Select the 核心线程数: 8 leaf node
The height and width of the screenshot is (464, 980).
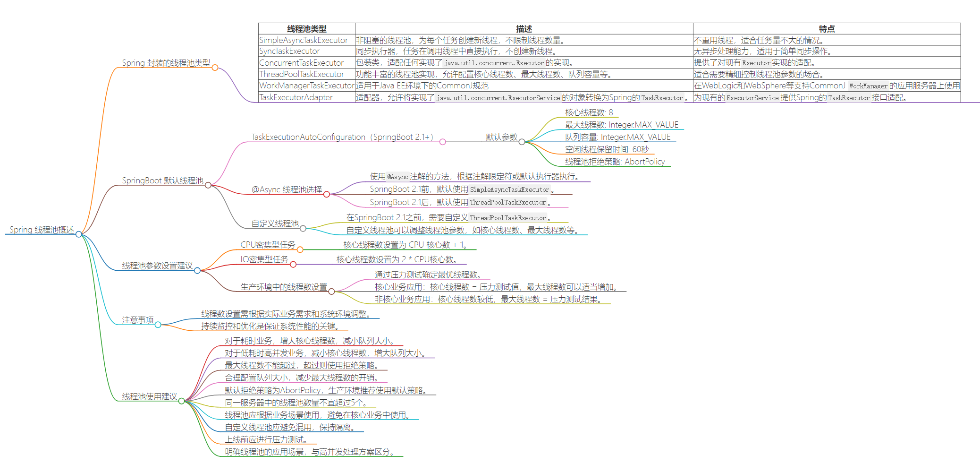tap(588, 113)
